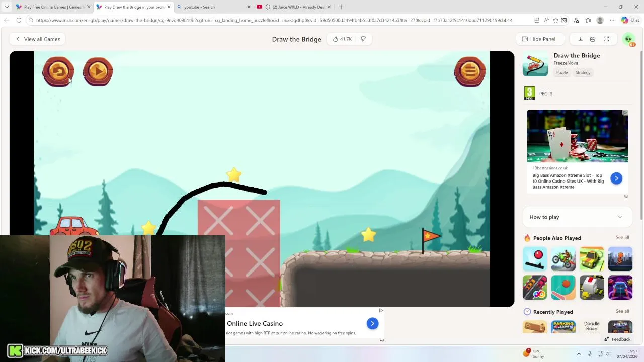
Task: Go back to the previous page
Action: coord(7,20)
